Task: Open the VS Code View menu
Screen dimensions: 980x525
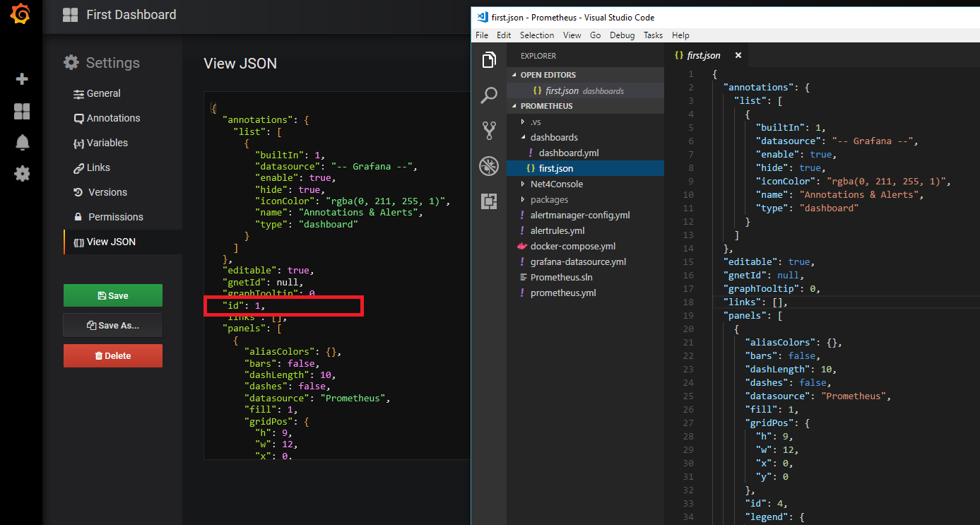Action: coord(572,35)
